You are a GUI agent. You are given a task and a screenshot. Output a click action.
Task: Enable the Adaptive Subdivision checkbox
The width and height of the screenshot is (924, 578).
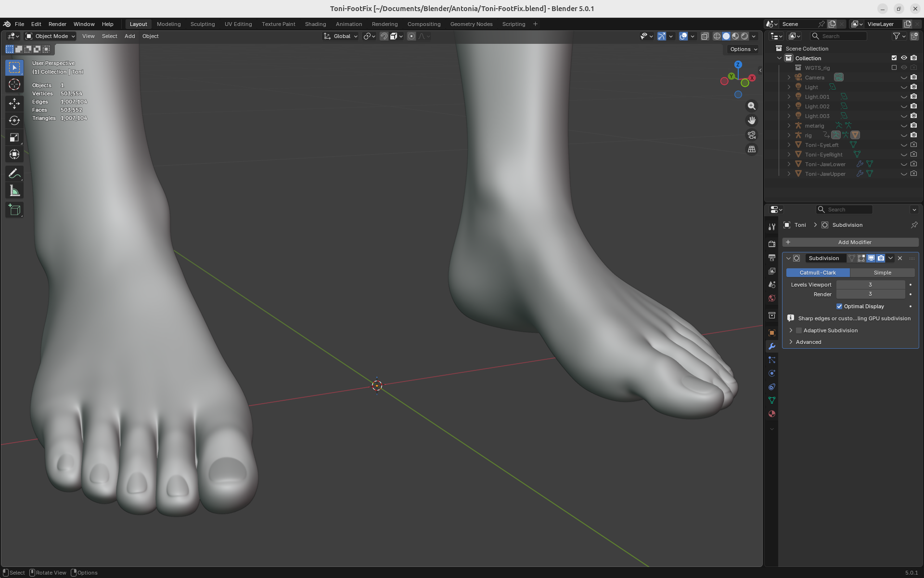(x=799, y=330)
